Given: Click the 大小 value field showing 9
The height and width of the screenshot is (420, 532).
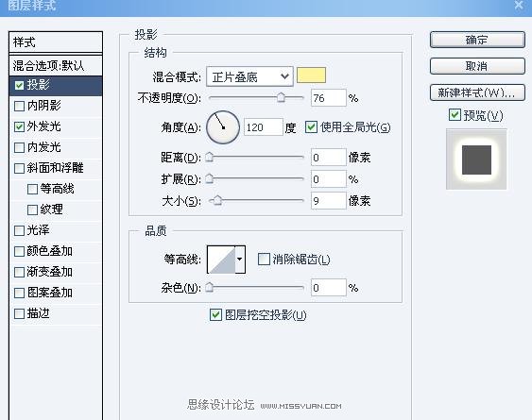Looking at the screenshot, I should pyautogui.click(x=329, y=201).
